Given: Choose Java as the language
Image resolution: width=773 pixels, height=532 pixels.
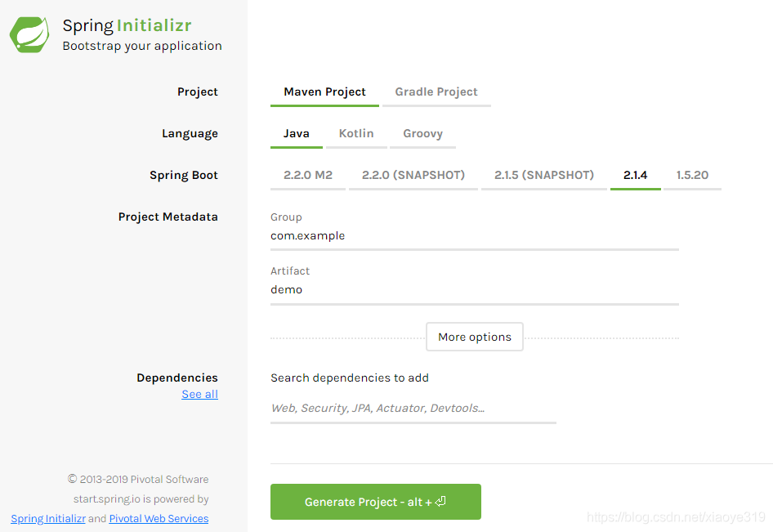Looking at the screenshot, I should tap(296, 134).
